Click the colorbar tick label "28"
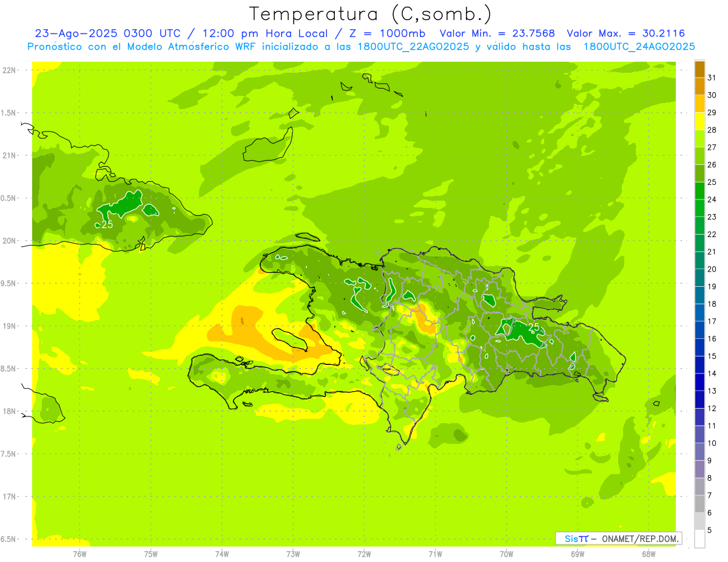Image resolution: width=728 pixels, height=562 pixels. click(x=712, y=130)
